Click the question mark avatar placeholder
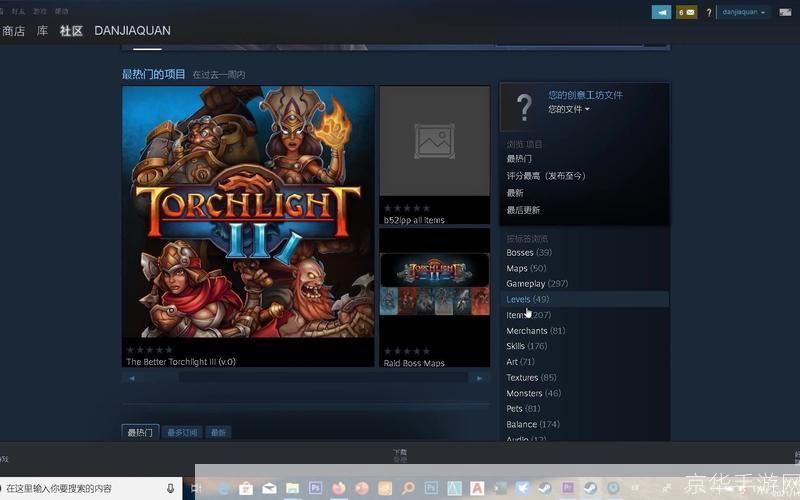The width and height of the screenshot is (800, 500). click(523, 107)
